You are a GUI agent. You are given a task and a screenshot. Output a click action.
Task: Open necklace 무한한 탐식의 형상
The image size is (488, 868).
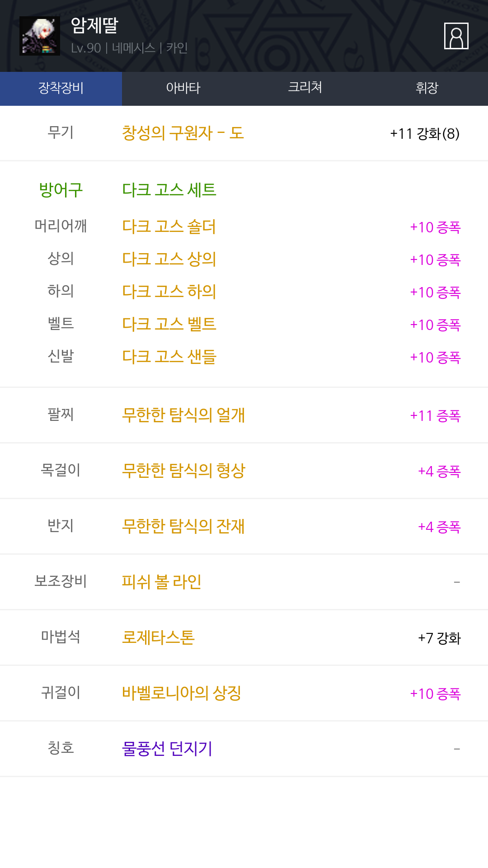tap(183, 471)
